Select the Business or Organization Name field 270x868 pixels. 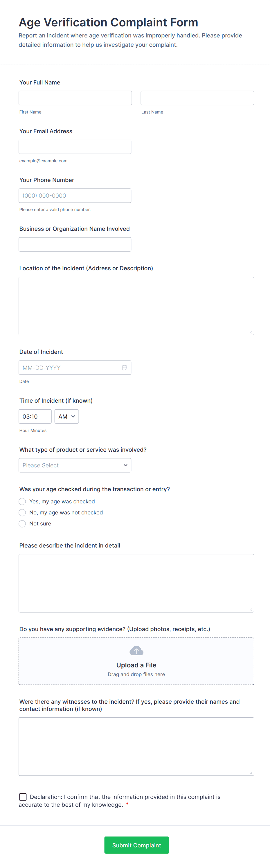(x=75, y=245)
